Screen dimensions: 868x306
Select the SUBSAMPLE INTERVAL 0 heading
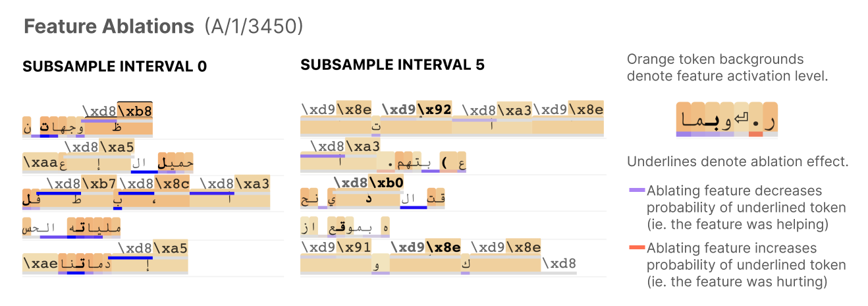point(115,67)
